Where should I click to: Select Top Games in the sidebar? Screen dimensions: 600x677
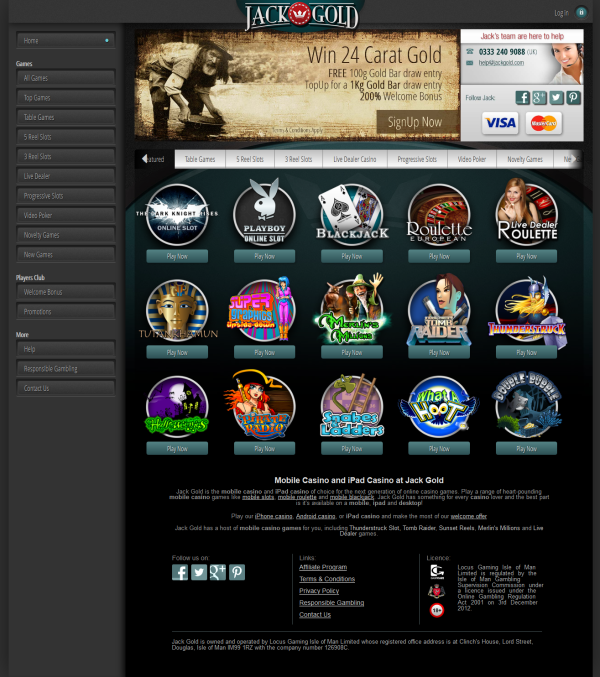(x=66, y=98)
